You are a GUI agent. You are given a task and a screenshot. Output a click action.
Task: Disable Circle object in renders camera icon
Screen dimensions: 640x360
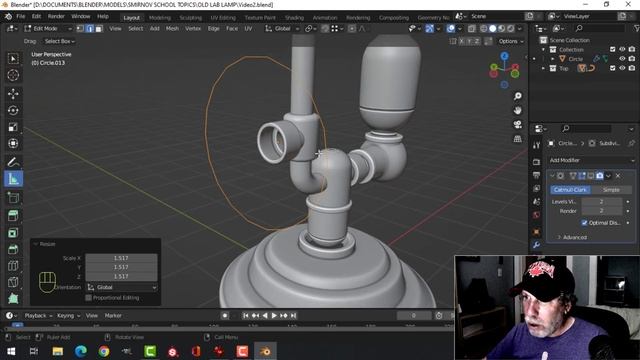point(632,59)
